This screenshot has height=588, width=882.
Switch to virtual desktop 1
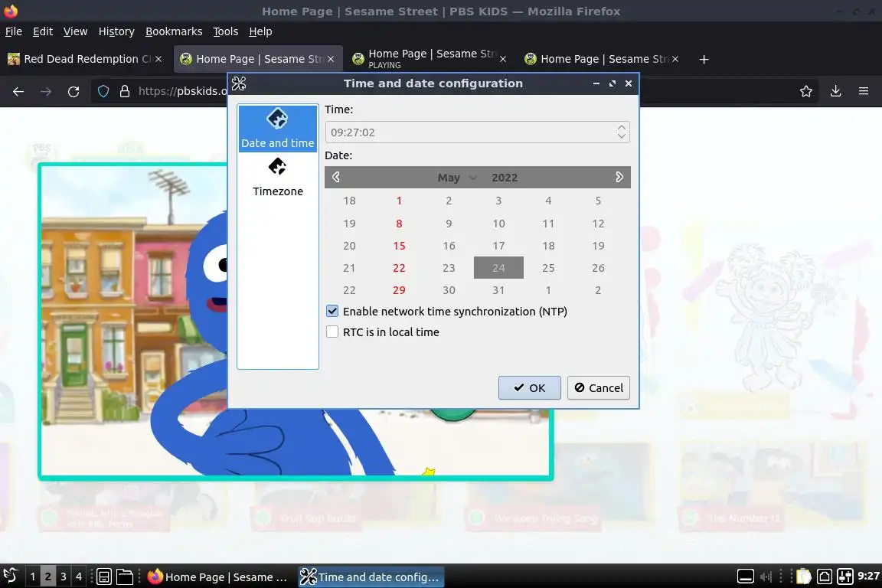(x=33, y=577)
